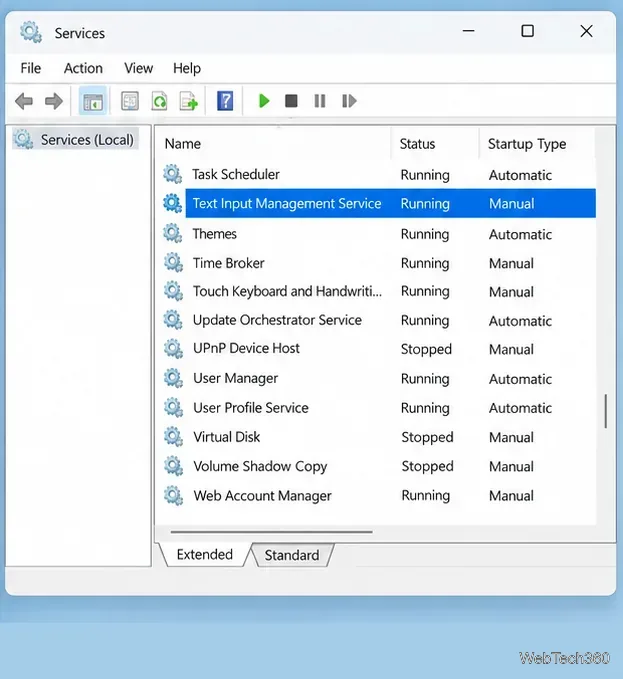This screenshot has width=623, height=679.
Task: Restart the service with the restart icon
Action: click(x=349, y=101)
